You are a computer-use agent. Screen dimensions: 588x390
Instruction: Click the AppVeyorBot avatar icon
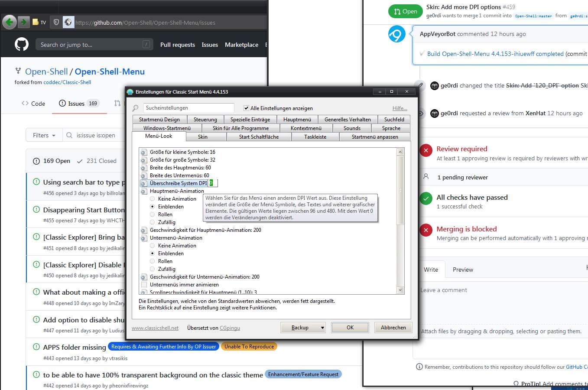[396, 34]
